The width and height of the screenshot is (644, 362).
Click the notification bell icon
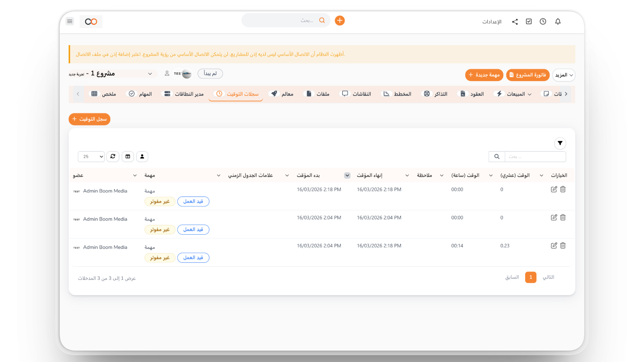click(558, 21)
